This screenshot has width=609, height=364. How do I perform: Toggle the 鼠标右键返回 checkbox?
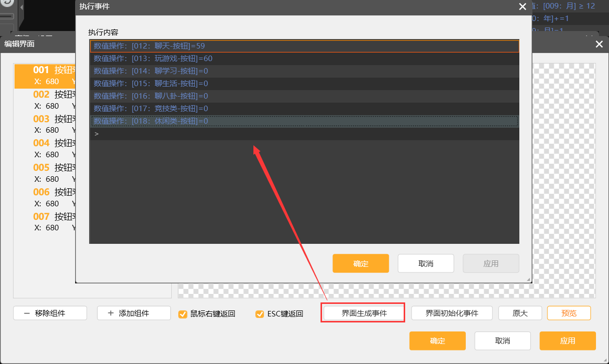coord(183,314)
